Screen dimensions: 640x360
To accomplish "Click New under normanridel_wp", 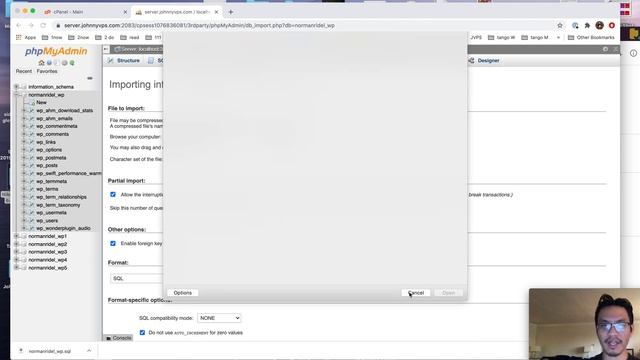I will (x=41, y=102).
